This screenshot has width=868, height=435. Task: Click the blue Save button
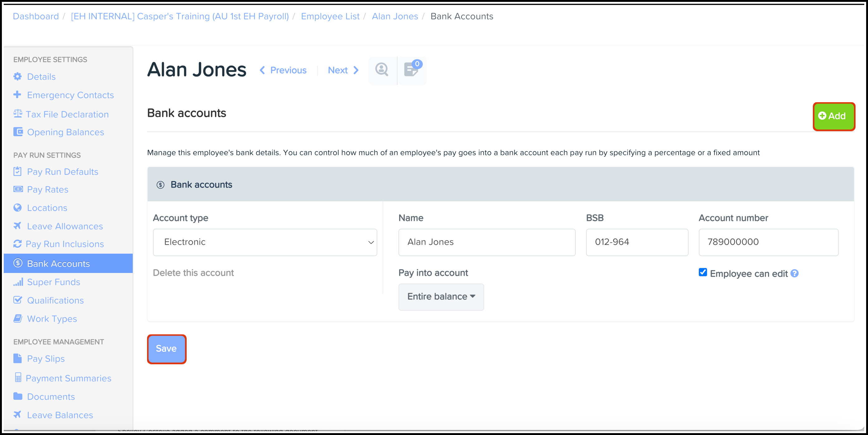(x=166, y=349)
